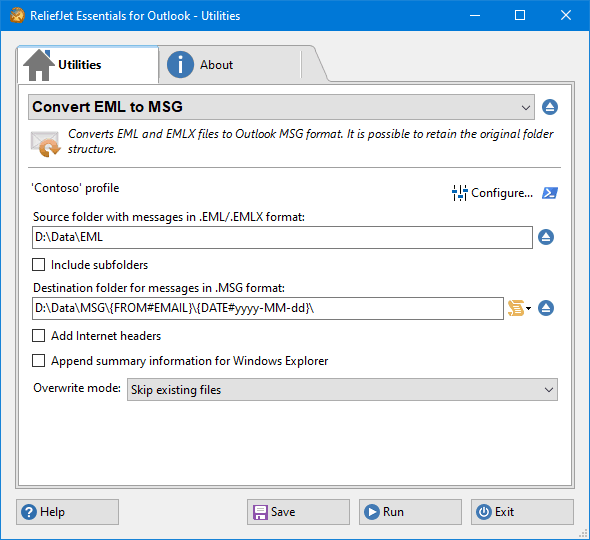Open the macro script scroll icon
Screen dimensions: 590x540
pyautogui.click(x=516, y=308)
